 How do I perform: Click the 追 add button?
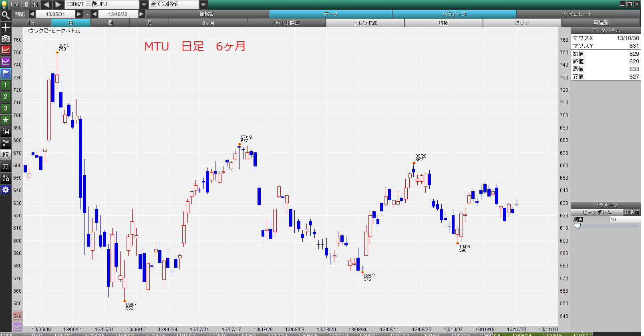pos(26,4)
